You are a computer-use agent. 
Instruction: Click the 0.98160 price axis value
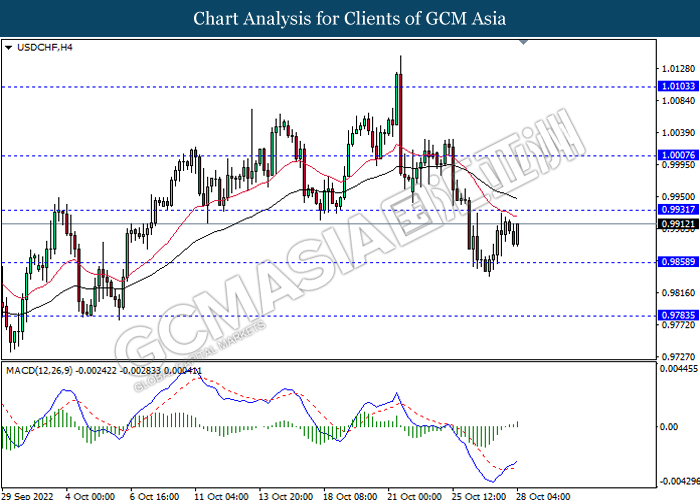click(x=678, y=293)
